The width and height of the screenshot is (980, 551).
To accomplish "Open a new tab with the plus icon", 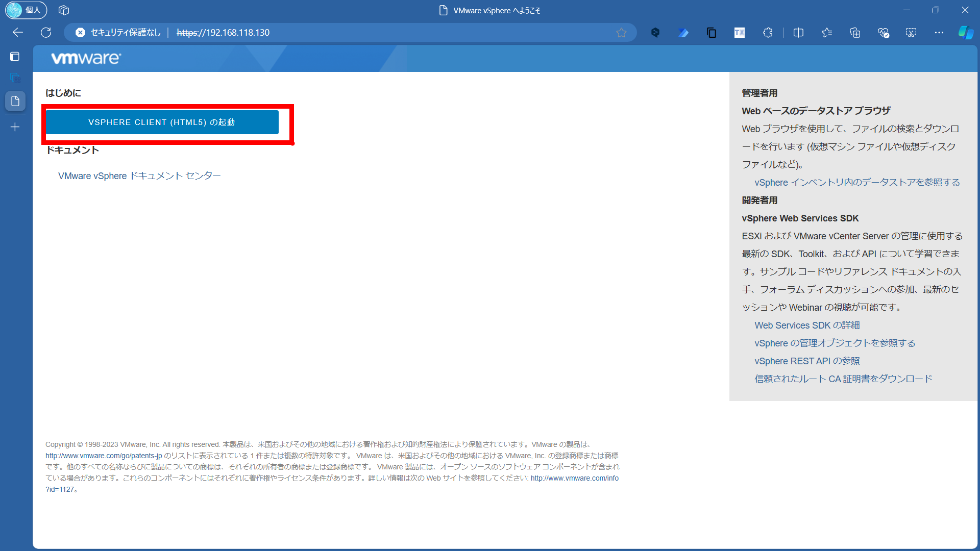I will click(15, 127).
